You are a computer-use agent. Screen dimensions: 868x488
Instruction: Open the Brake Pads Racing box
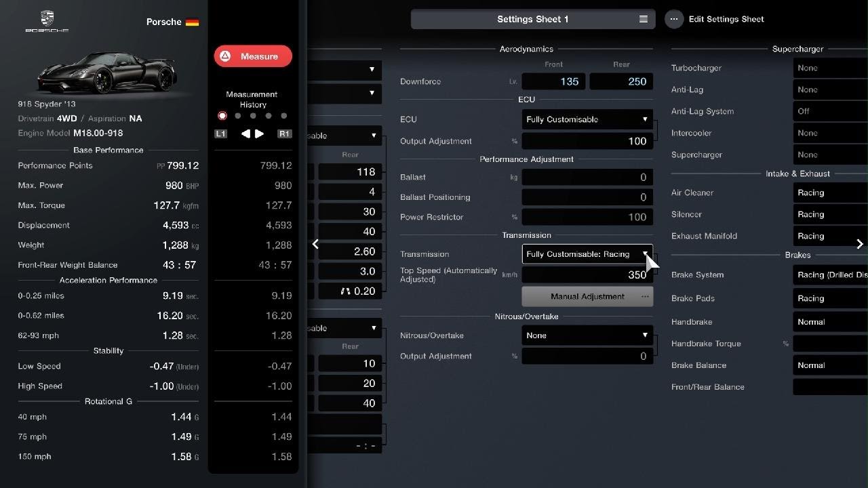(x=830, y=298)
